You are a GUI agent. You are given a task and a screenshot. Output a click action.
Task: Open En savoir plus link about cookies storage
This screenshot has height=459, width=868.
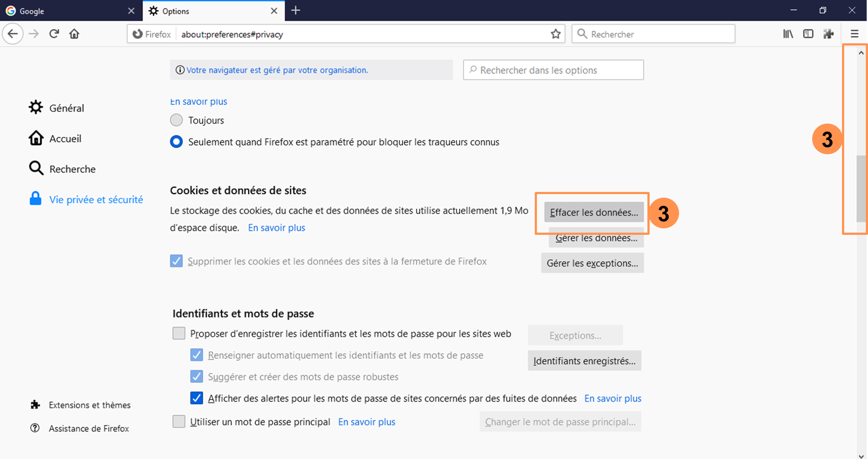pyautogui.click(x=277, y=228)
